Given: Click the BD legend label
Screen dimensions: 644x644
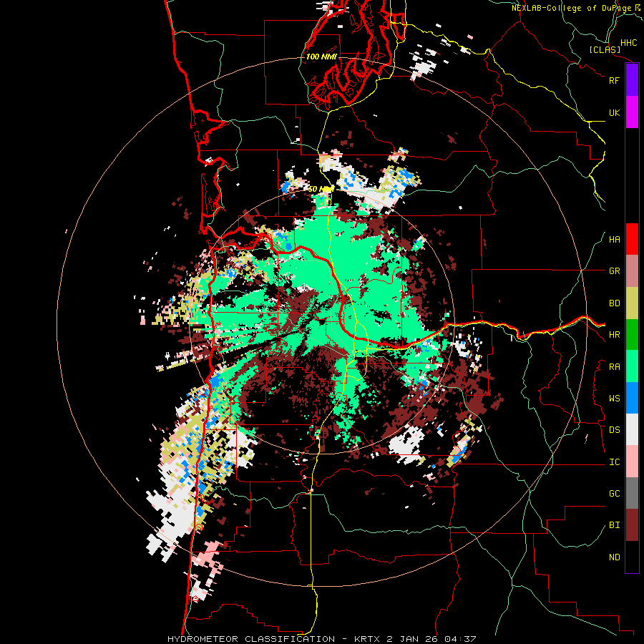Looking at the screenshot, I should pyautogui.click(x=614, y=303).
